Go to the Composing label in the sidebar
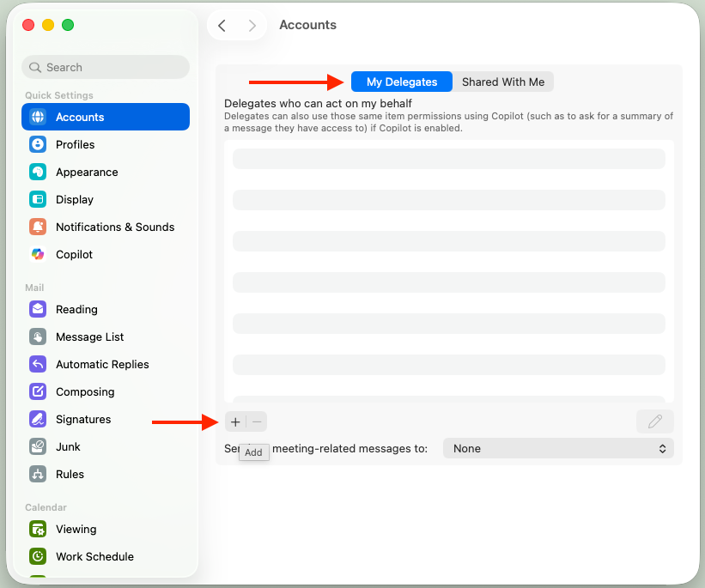 [x=85, y=391]
